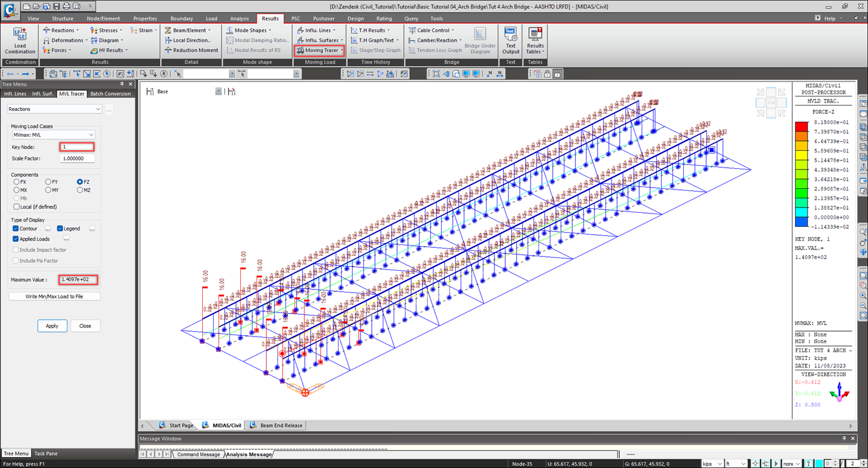Click the red legend color swatch
The width and height of the screenshot is (868, 468).
pos(802,127)
